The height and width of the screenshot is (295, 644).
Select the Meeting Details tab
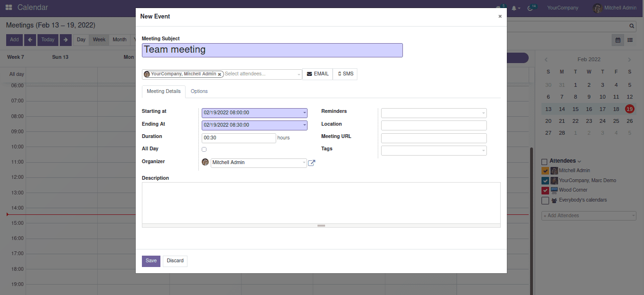tap(163, 91)
